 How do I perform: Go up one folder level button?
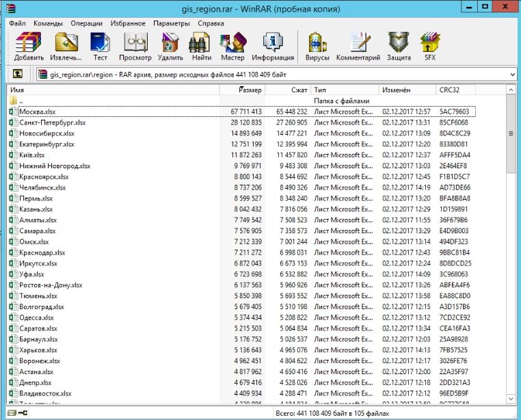pos(18,74)
